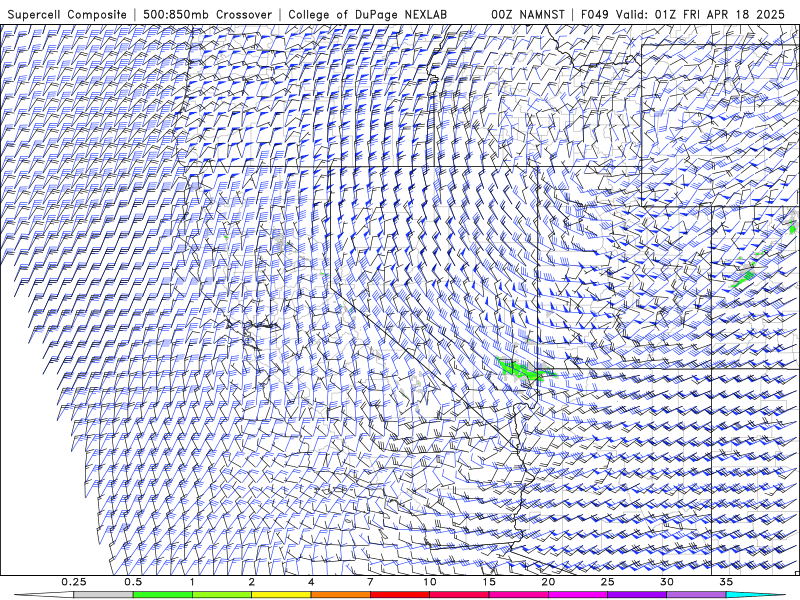Click the legend value "0.5"
This screenshot has height=600, width=800.
[133, 582]
